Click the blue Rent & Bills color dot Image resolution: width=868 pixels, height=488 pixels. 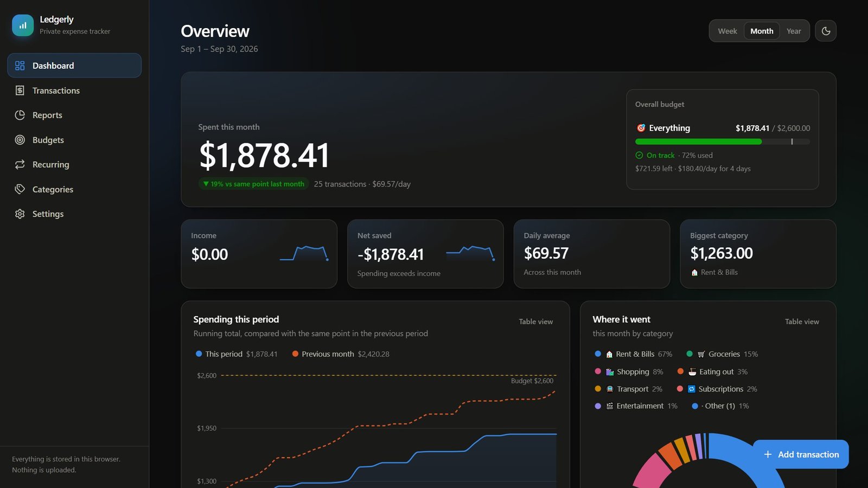598,354
